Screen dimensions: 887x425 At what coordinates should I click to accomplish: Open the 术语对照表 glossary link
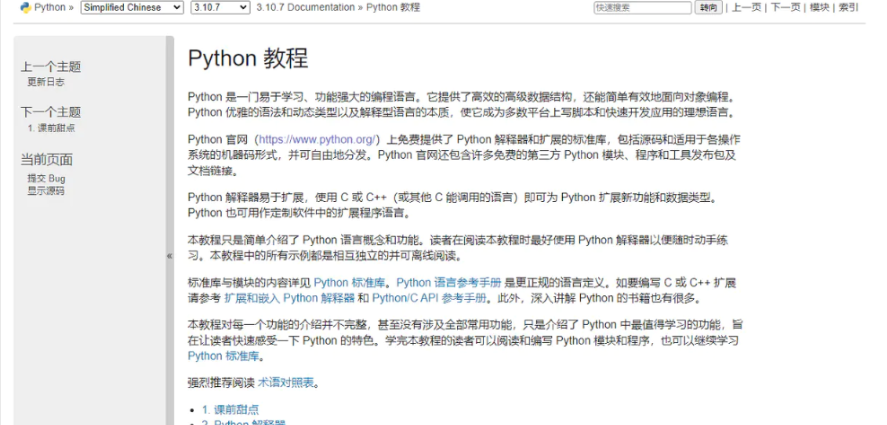[x=286, y=383]
